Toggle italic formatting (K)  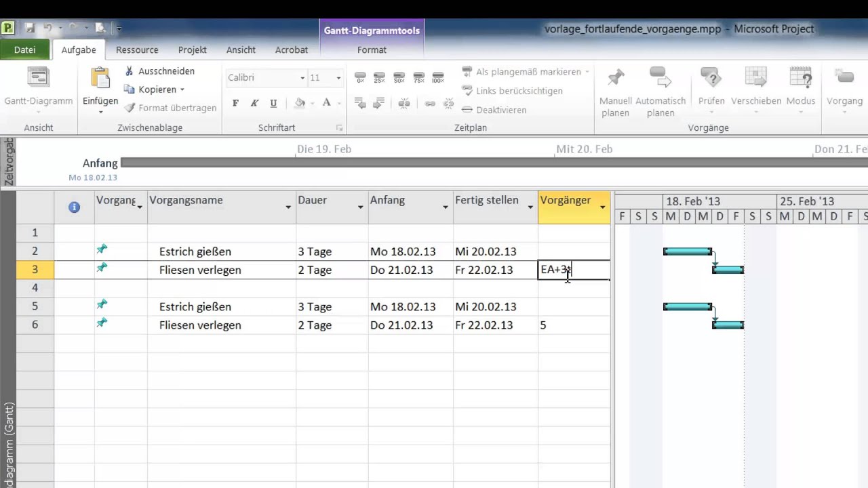point(254,104)
